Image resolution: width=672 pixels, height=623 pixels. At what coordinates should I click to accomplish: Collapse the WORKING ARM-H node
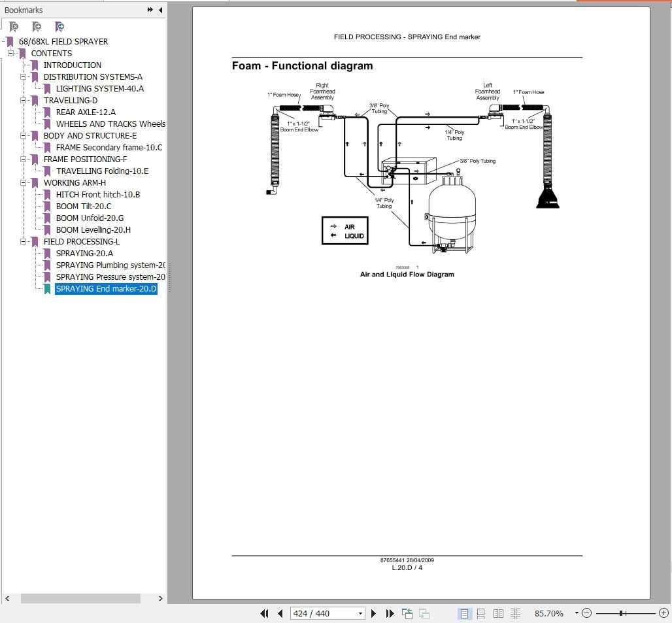(23, 182)
